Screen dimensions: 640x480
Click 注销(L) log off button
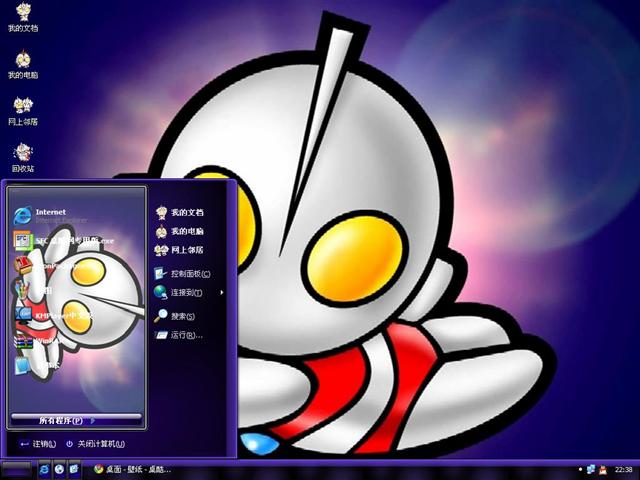38,444
